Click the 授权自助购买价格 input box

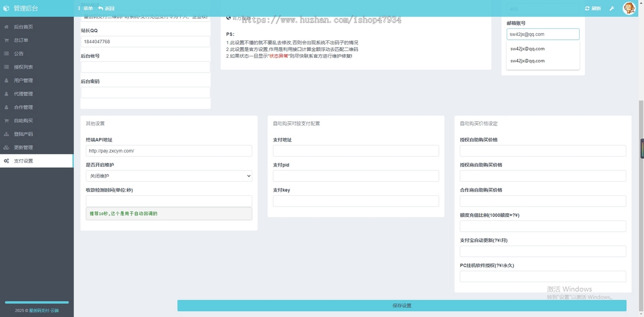tap(543, 151)
